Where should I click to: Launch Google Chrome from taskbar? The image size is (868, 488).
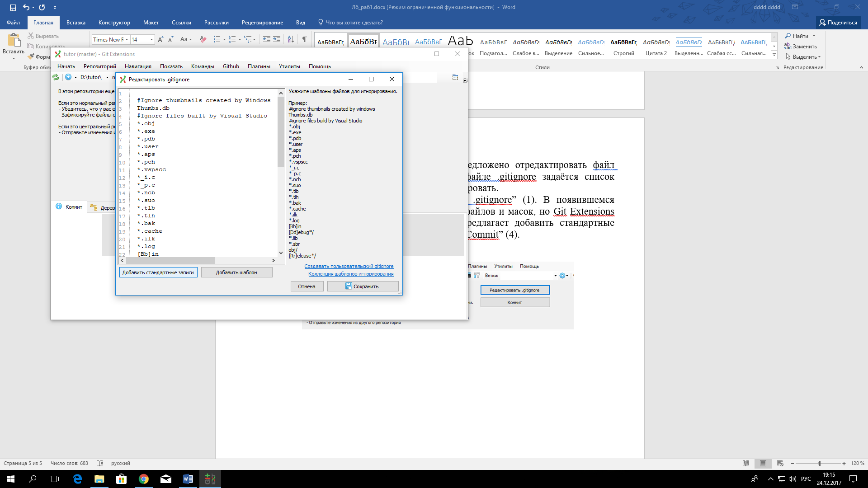point(144,479)
